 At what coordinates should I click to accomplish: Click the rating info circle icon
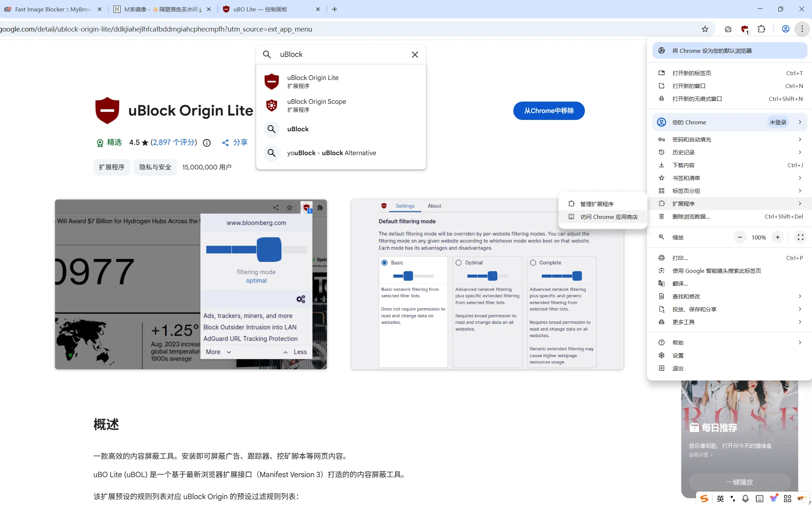(207, 143)
